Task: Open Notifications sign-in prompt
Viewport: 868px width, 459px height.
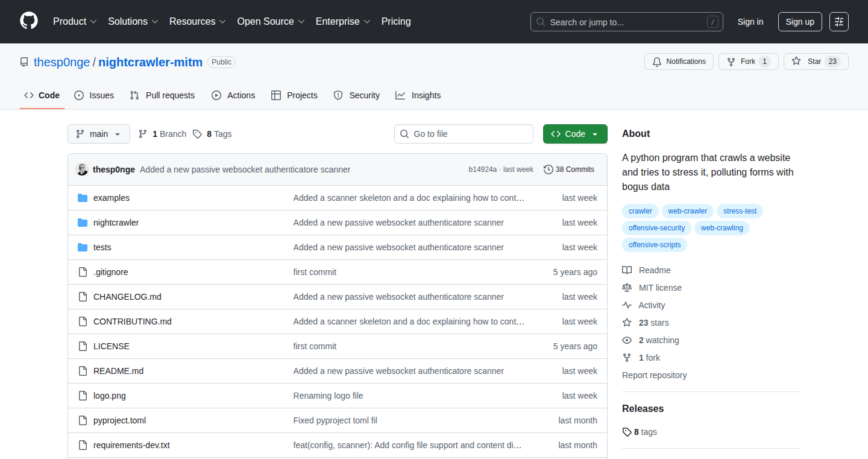Action: pos(679,62)
